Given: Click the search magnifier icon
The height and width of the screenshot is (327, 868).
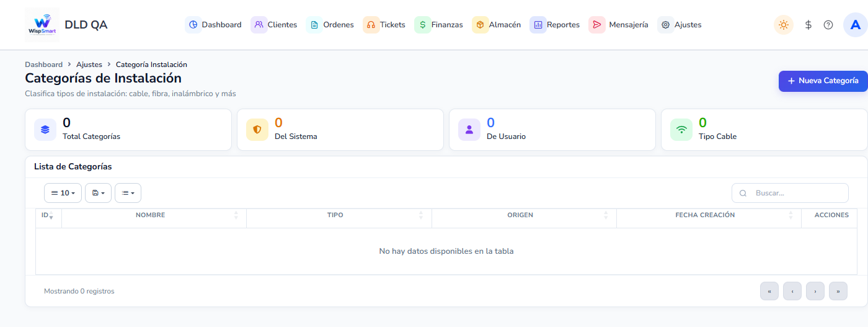Looking at the screenshot, I should 743,193.
